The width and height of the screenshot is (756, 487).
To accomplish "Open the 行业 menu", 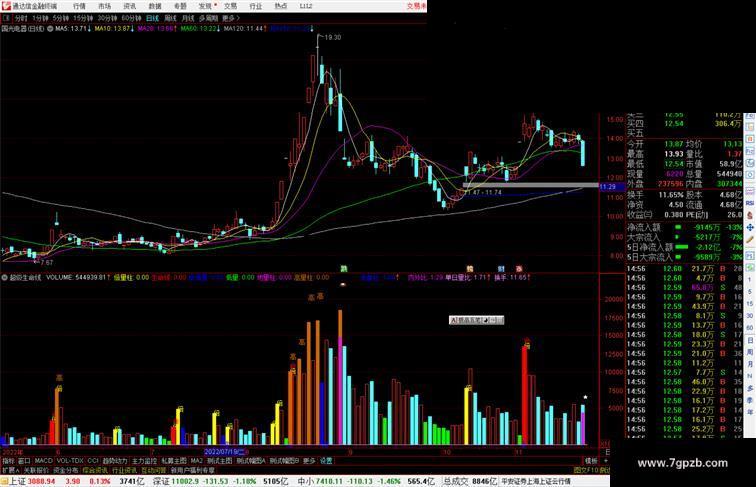I will click(x=256, y=6).
